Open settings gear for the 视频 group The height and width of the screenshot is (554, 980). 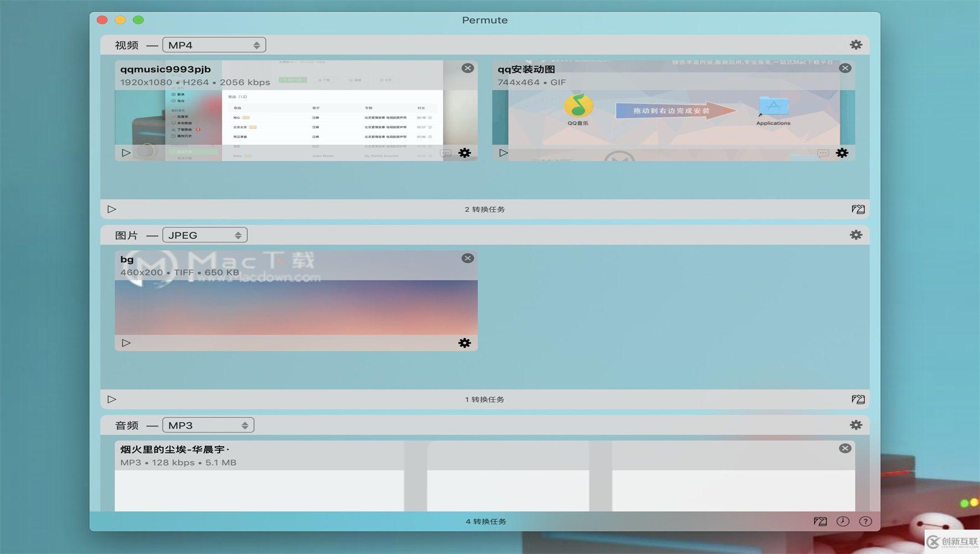click(x=856, y=45)
